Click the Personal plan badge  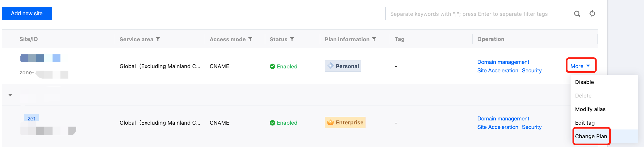[343, 66]
